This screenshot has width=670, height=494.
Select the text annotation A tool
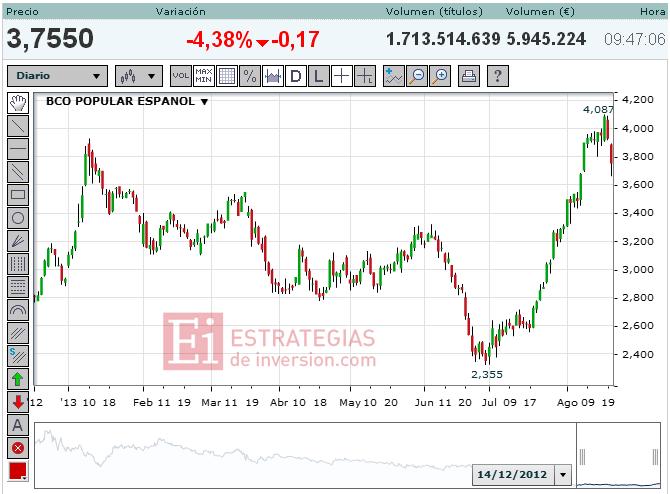[x=18, y=425]
